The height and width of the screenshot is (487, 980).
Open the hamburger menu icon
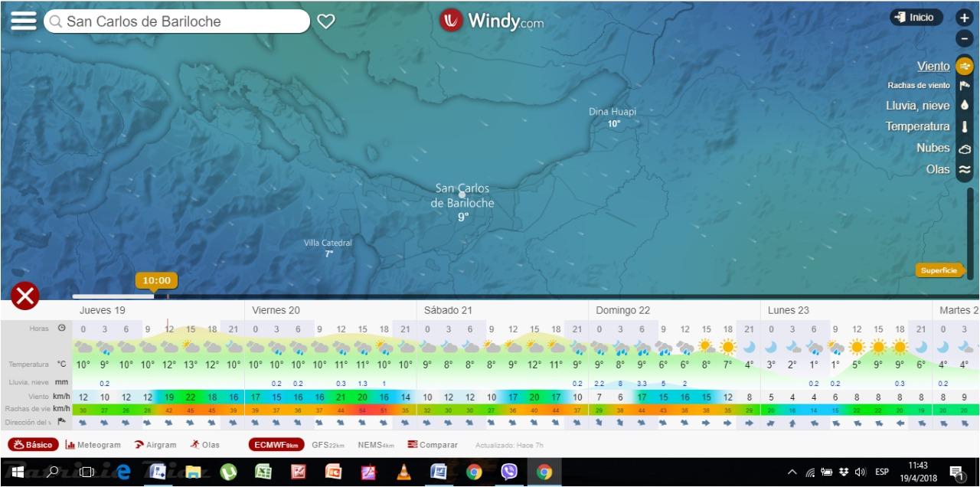(23, 19)
